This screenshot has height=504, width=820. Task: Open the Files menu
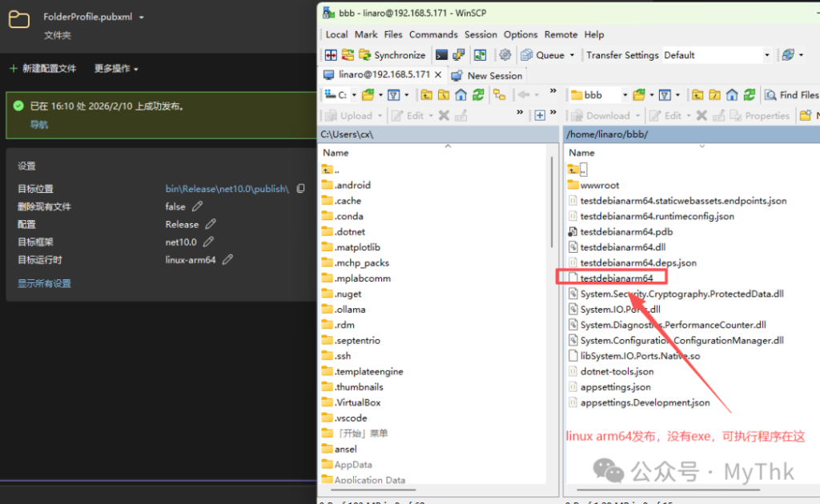392,34
